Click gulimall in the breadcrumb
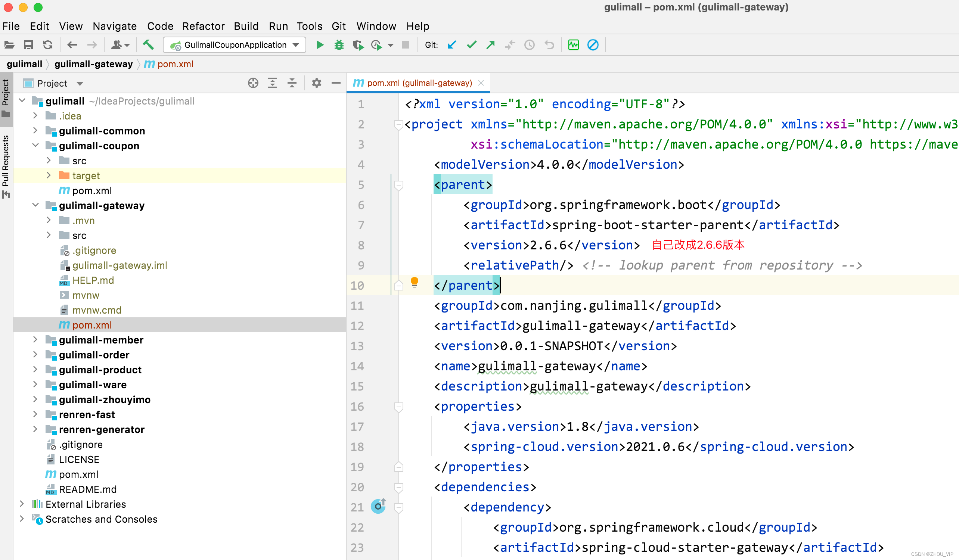The image size is (959, 560). [24, 64]
